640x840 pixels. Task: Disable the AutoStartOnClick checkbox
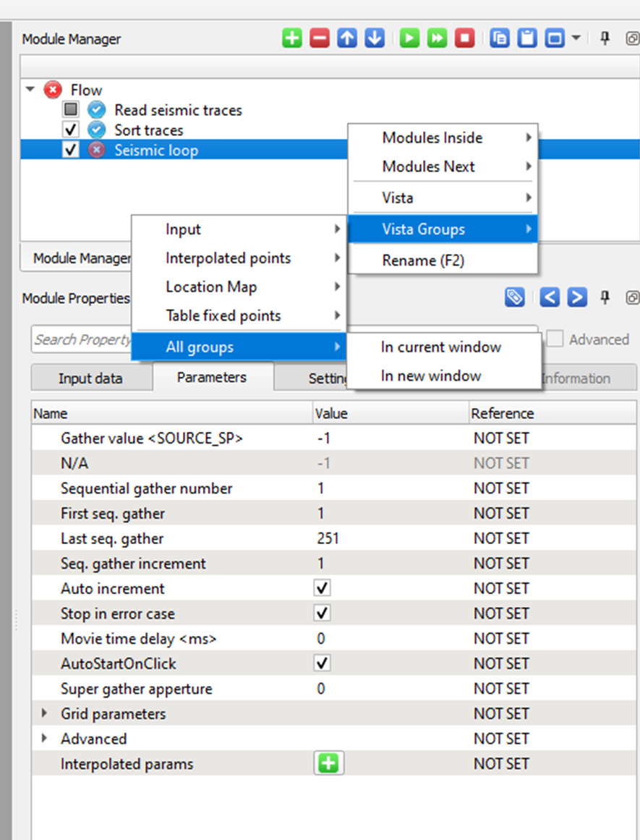[323, 663]
